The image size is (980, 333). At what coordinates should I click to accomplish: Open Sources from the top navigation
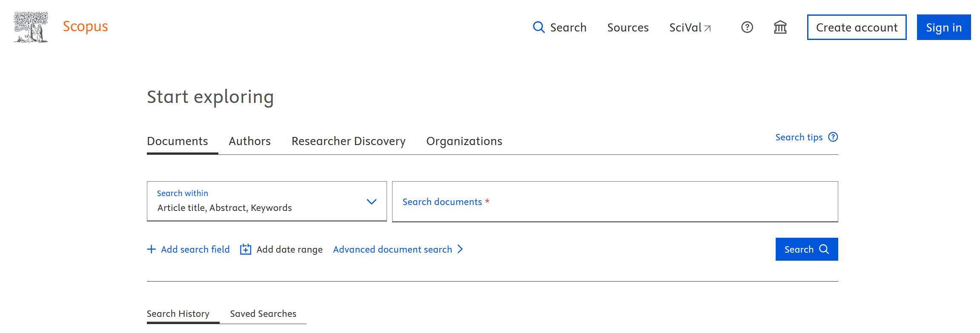point(628,28)
